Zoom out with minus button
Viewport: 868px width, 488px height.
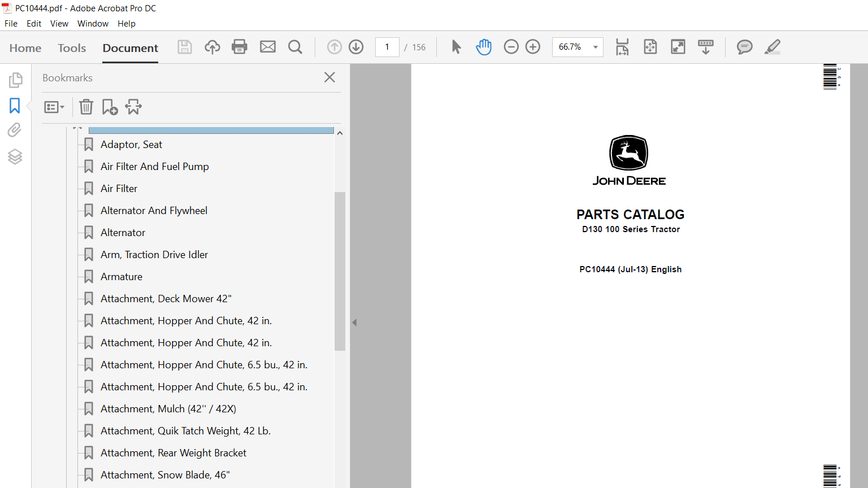pyautogui.click(x=511, y=47)
